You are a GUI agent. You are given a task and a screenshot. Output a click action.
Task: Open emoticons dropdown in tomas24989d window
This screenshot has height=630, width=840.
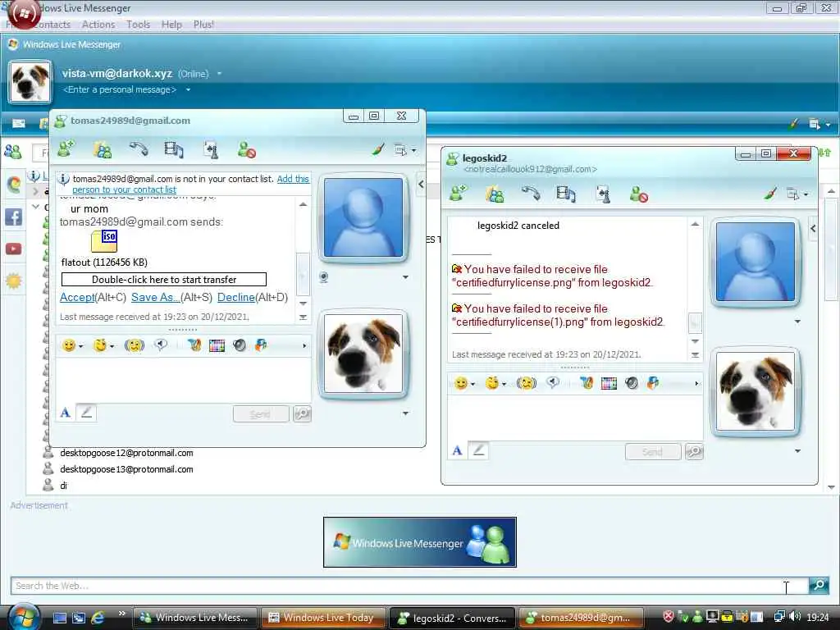click(x=81, y=347)
